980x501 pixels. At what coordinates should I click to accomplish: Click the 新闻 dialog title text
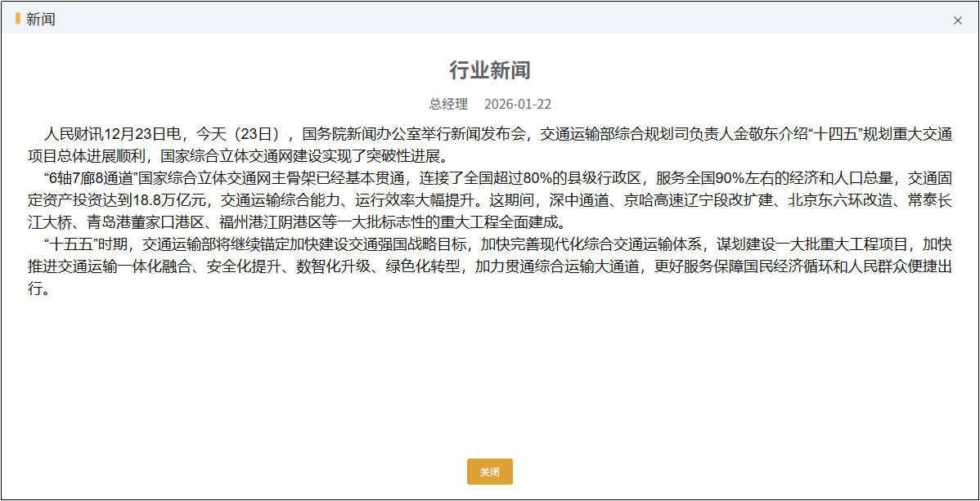[41, 19]
